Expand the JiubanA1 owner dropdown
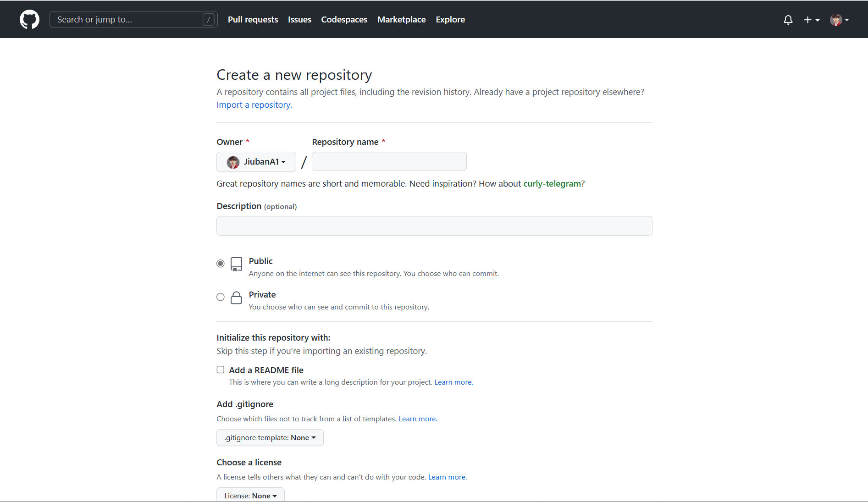The image size is (868, 502). pyautogui.click(x=256, y=162)
